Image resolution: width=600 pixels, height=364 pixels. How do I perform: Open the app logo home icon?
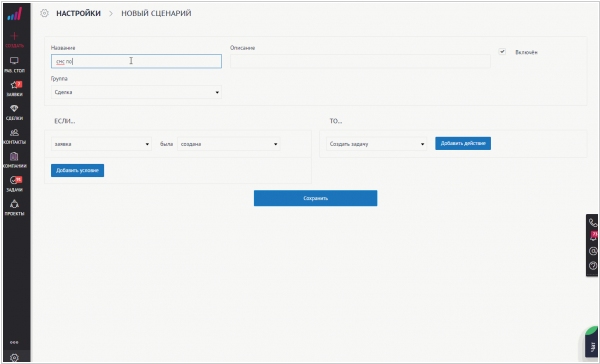click(15, 15)
